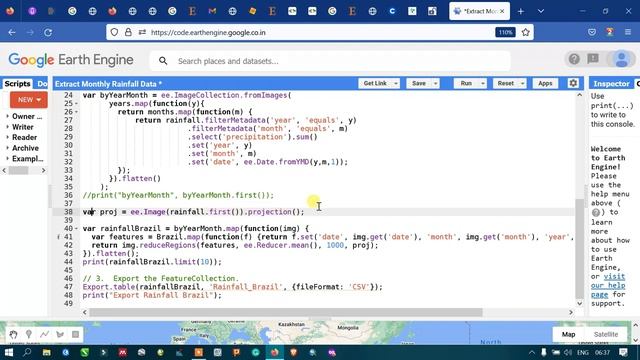The height and width of the screenshot is (360, 640).
Task: Click the Earth Engine help question mark icon
Action: [x=574, y=59]
